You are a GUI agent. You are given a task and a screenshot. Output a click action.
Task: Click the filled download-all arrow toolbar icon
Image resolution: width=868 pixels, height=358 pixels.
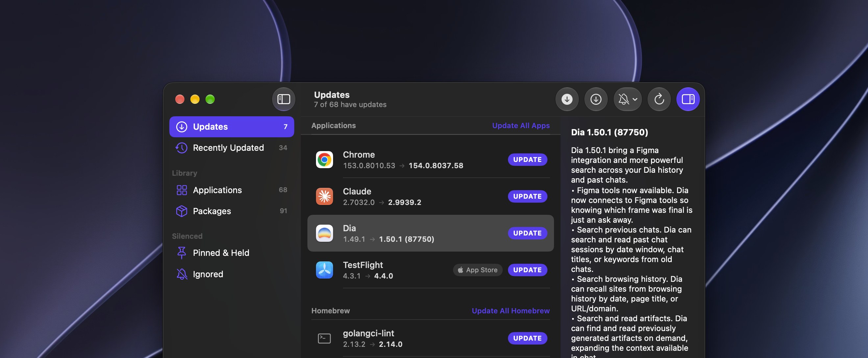click(x=567, y=99)
